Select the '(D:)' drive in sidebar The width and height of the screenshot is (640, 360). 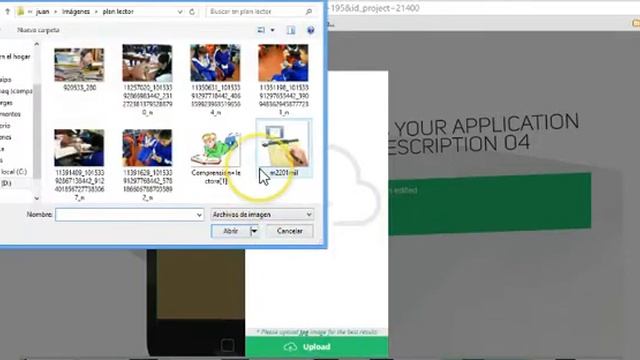pyautogui.click(x=6, y=183)
